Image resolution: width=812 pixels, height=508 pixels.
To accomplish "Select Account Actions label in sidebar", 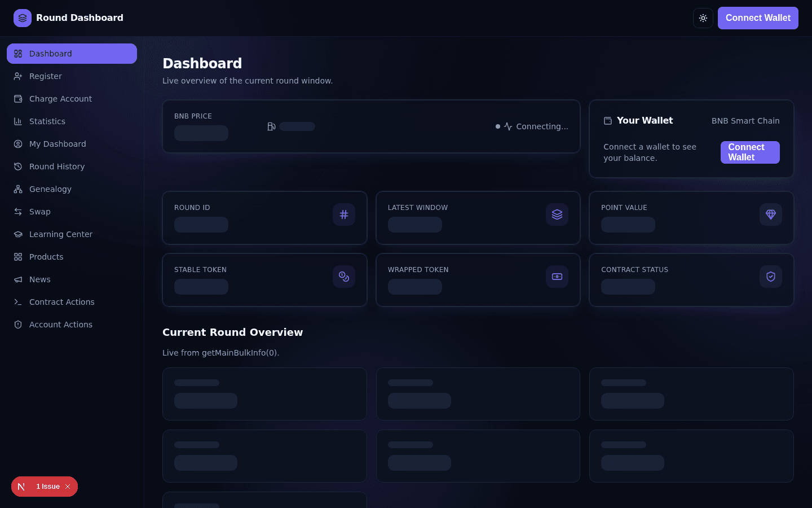I will tap(61, 325).
